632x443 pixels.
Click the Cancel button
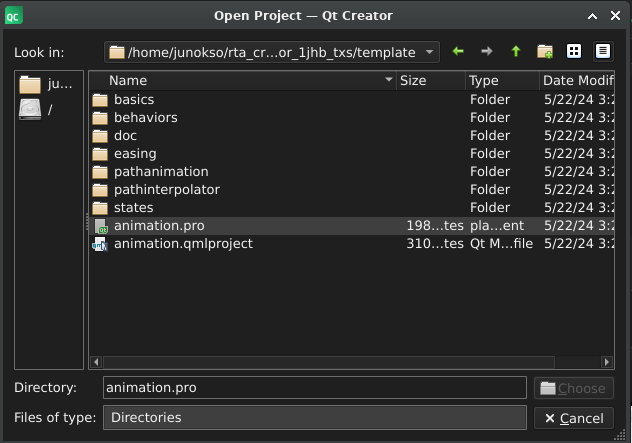pos(573,417)
